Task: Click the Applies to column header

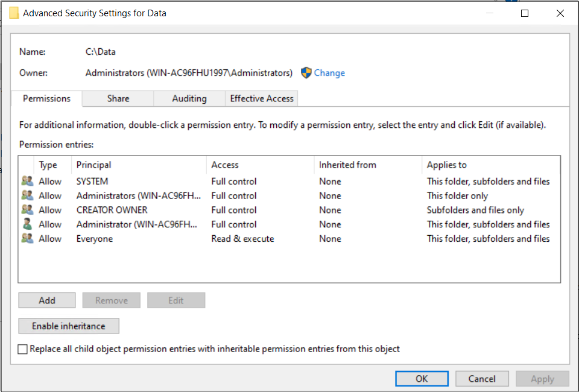Action: pyautogui.click(x=447, y=165)
